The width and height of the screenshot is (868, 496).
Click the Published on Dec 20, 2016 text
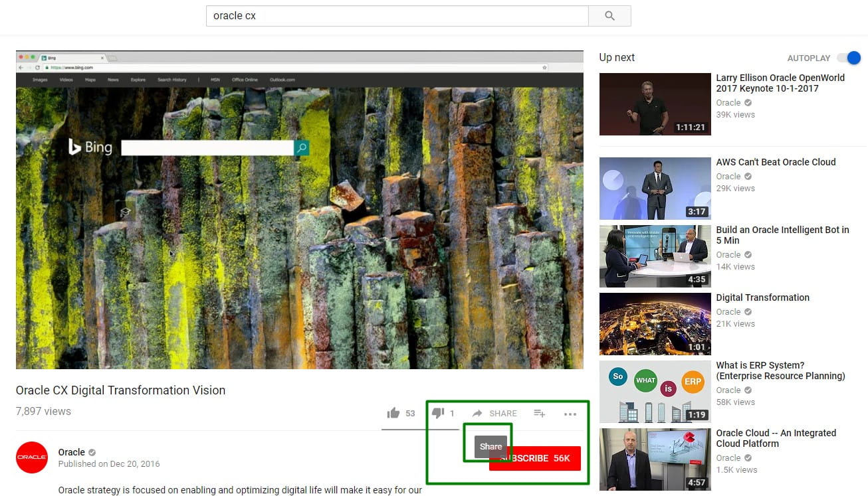click(109, 464)
